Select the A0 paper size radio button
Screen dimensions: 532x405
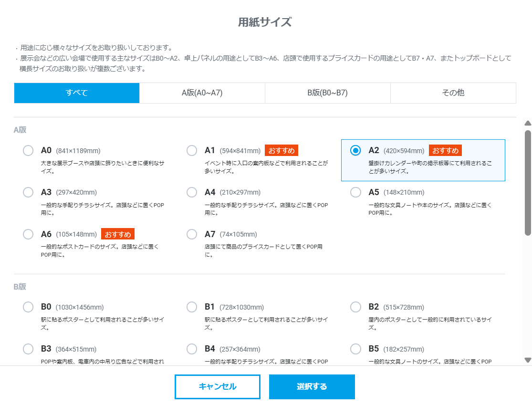(x=28, y=151)
